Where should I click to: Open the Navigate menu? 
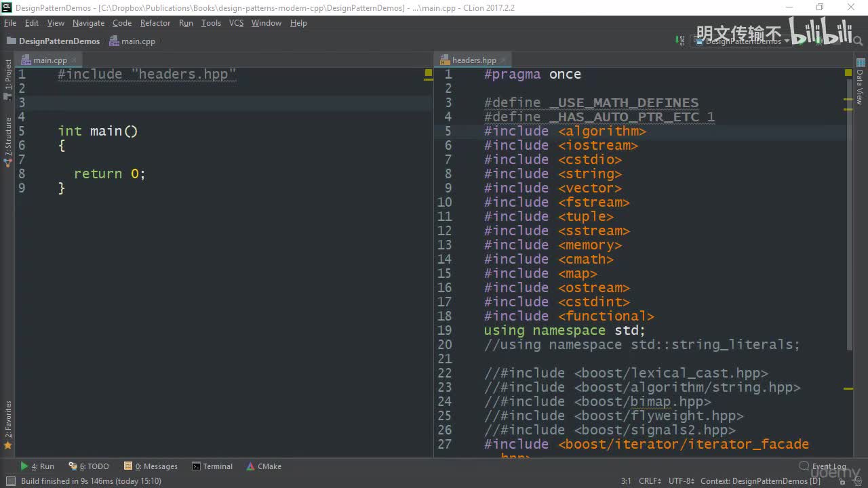tap(89, 23)
